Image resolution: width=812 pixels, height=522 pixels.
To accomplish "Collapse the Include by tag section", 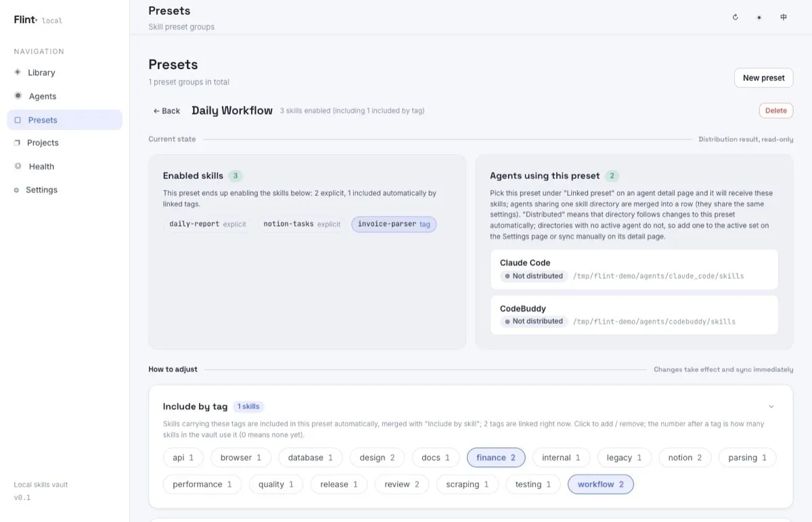I will click(771, 407).
